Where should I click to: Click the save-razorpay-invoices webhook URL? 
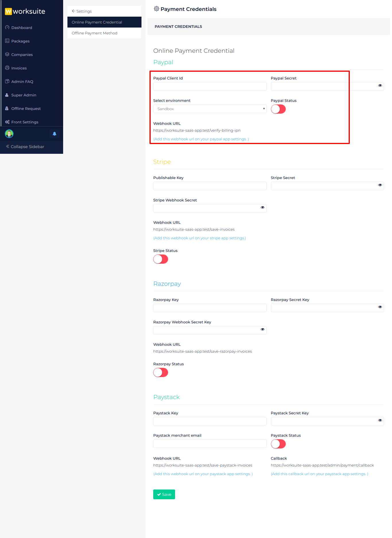pyautogui.click(x=203, y=351)
